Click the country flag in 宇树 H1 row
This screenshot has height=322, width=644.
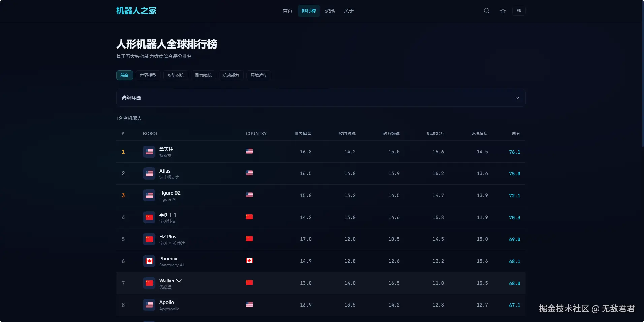(x=249, y=217)
